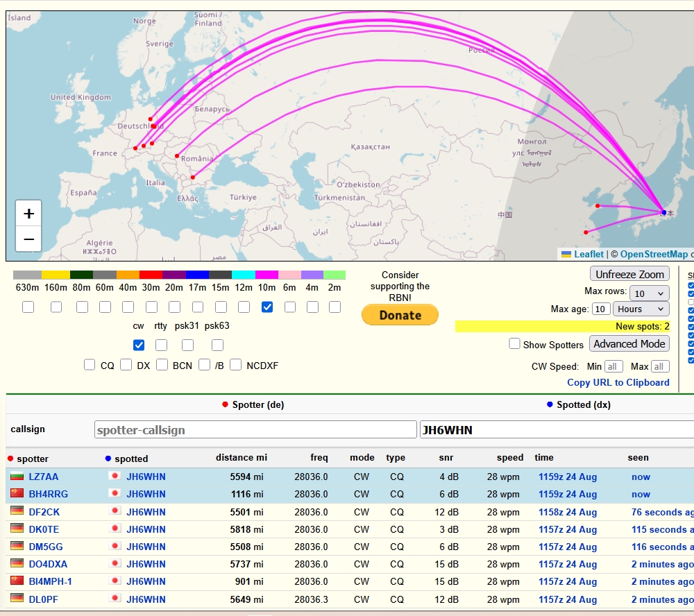Screen dimensions: 694x616
Task: Click the blue spotted station marker in Japan
Action: [663, 212]
